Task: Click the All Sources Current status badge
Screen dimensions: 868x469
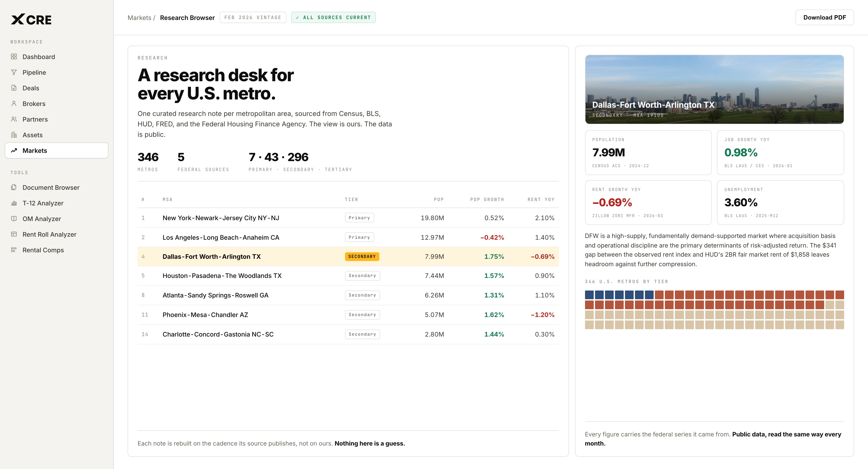Action: tap(333, 18)
